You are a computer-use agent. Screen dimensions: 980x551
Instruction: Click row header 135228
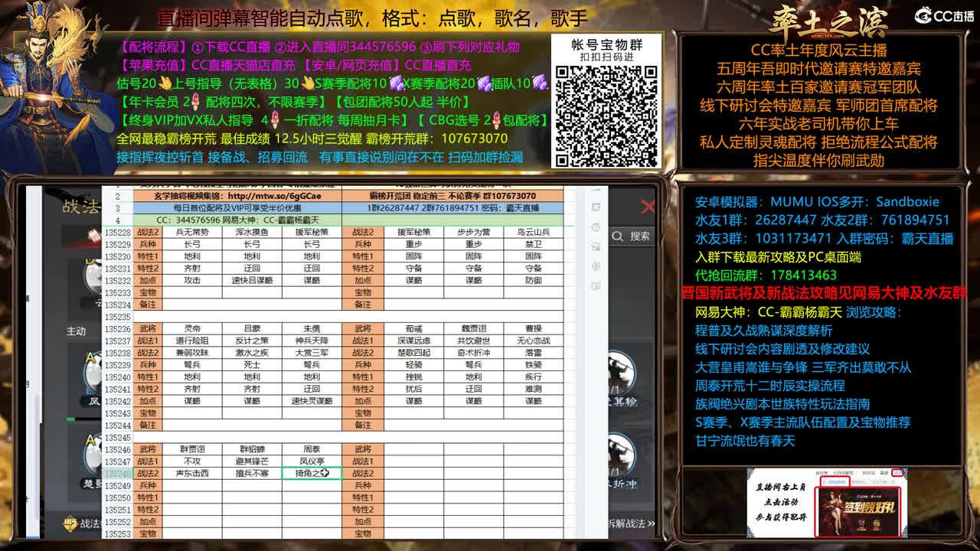(x=117, y=232)
